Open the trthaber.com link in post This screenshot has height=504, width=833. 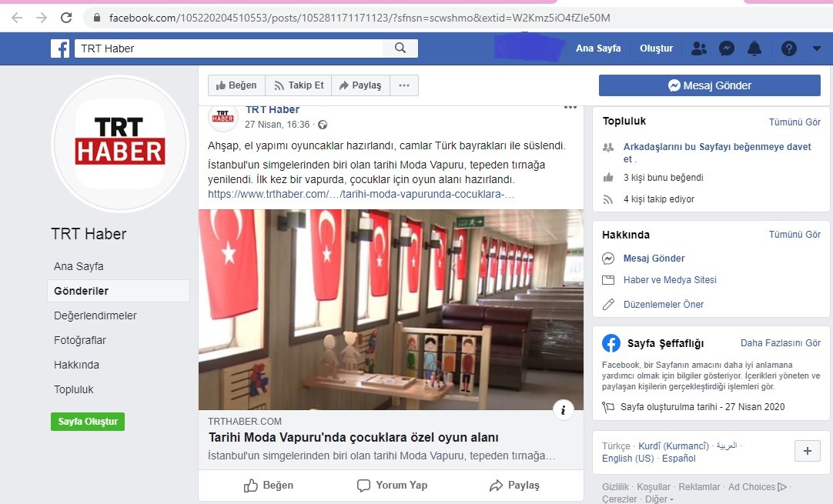pyautogui.click(x=361, y=194)
